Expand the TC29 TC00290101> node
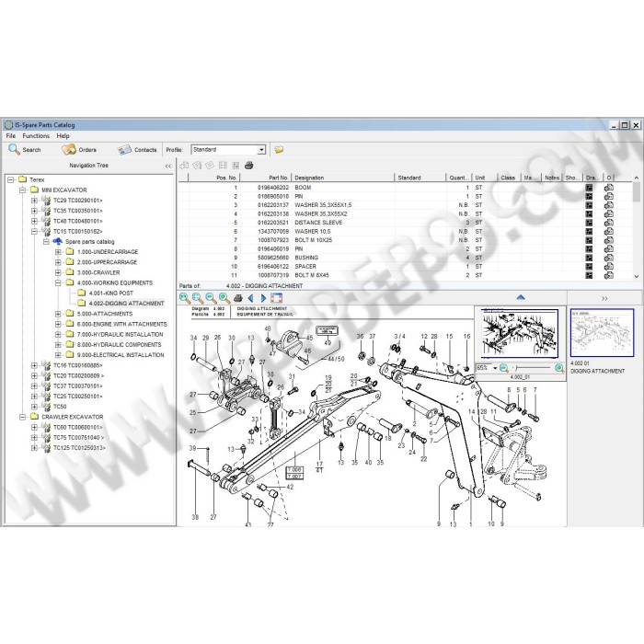The height and width of the screenshot is (644, 644). click(35, 201)
